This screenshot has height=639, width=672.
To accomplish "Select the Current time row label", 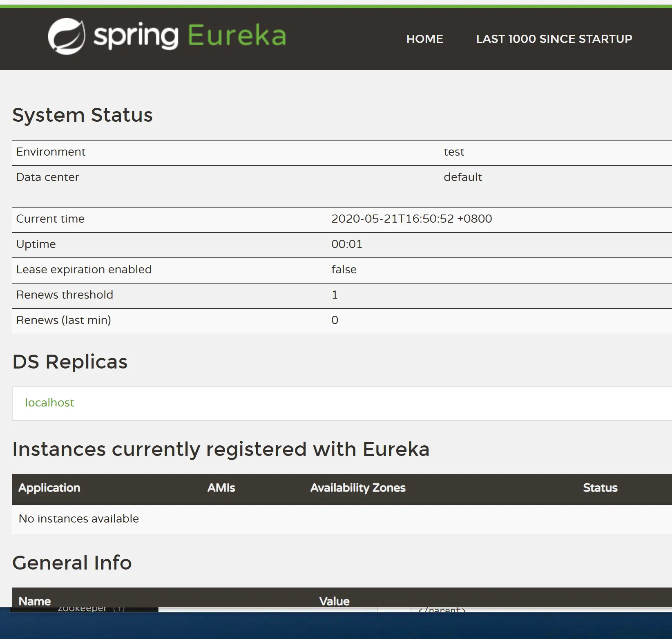I will click(50, 219).
